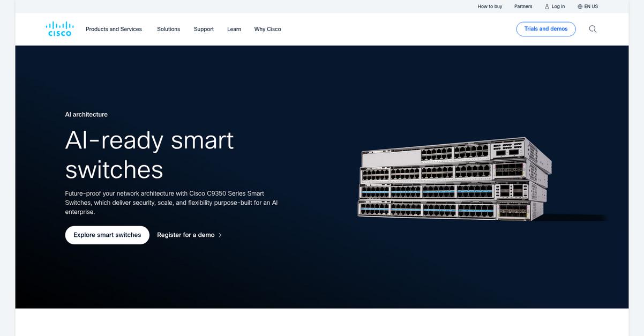Click the How to buy link
Viewport: 644px width, 336px height.
tap(490, 6)
